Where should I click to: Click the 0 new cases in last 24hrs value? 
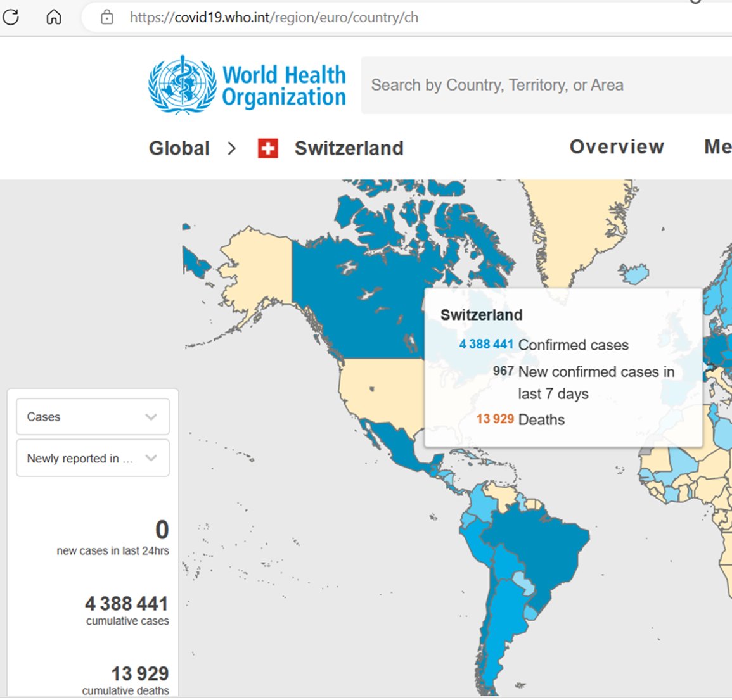pyautogui.click(x=162, y=530)
